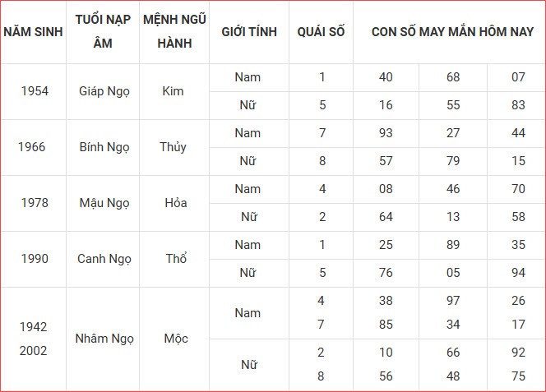The image size is (546, 392).
Task: Select the QUÁI SỐ column header
Action: [321, 32]
